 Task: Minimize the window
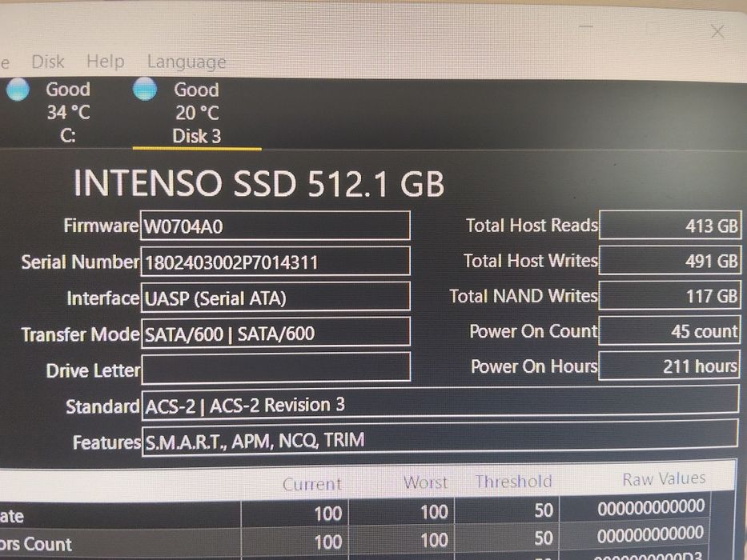click(x=586, y=27)
